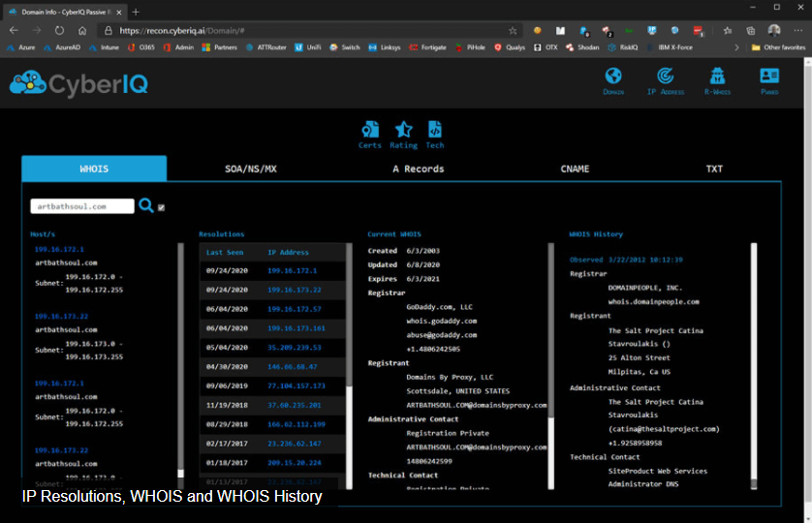Screen dimensions: 812x523
Task: Select the WHOIS tab
Action: tap(94, 169)
